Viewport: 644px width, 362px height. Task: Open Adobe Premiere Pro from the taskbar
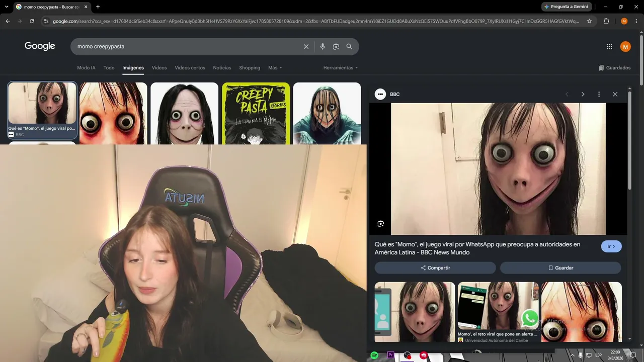tap(390, 355)
